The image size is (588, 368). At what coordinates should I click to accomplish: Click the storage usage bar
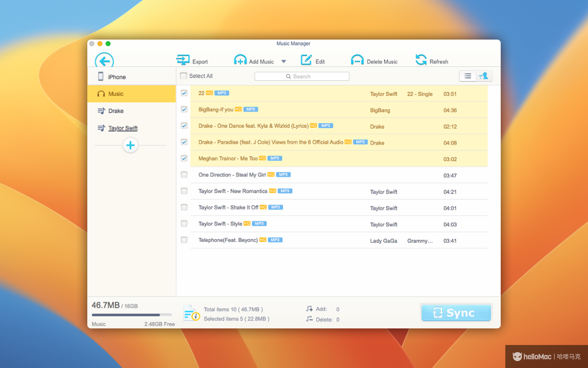pos(132,315)
